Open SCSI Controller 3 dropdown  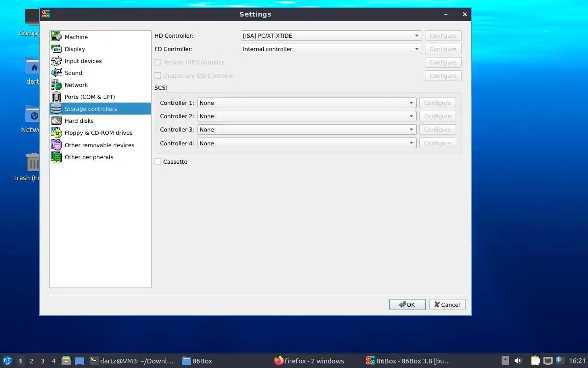[307, 129]
